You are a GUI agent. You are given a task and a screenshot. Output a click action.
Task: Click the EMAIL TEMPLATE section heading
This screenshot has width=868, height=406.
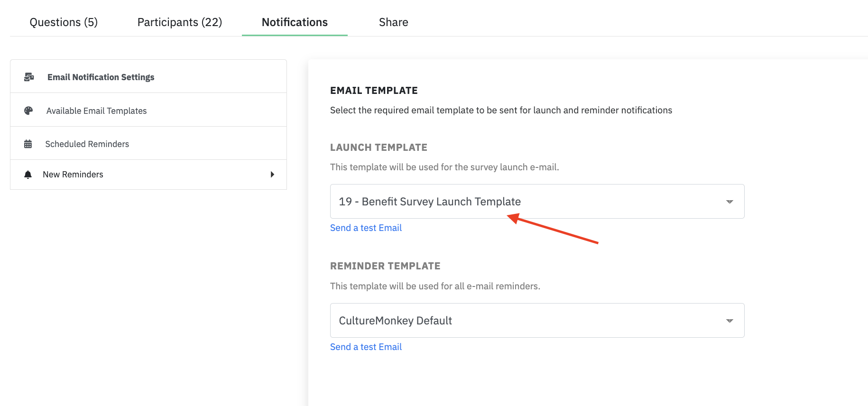pyautogui.click(x=374, y=91)
